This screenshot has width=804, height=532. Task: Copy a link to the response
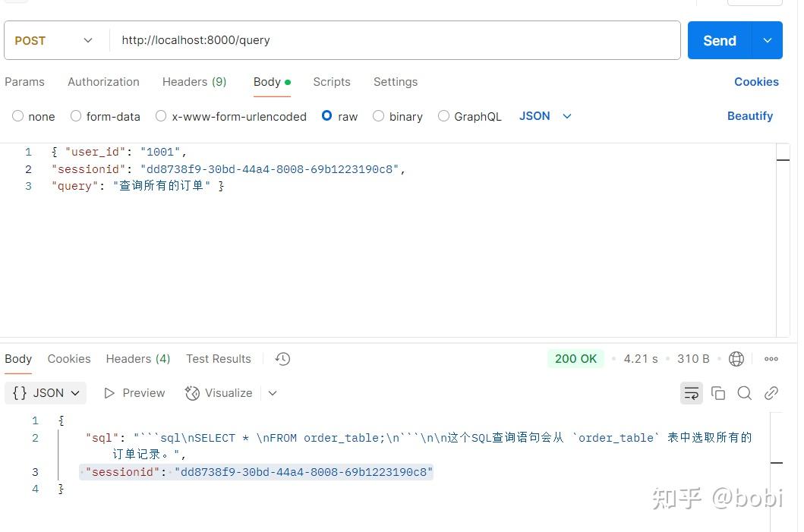click(x=771, y=393)
